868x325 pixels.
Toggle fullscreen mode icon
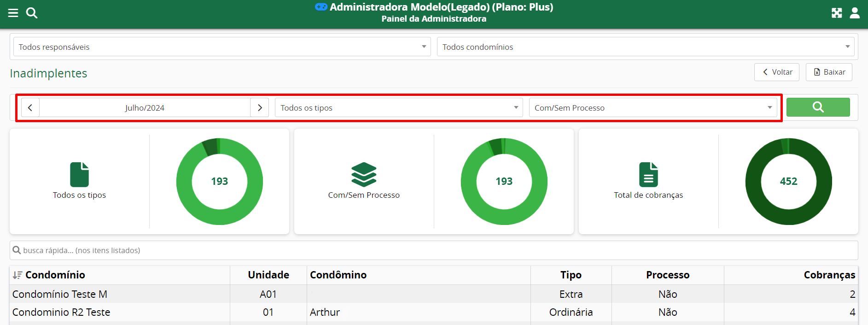[837, 13]
